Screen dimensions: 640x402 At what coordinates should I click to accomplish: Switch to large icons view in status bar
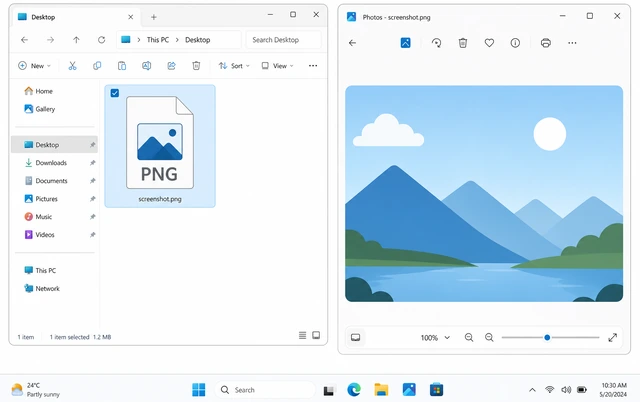tap(316, 335)
